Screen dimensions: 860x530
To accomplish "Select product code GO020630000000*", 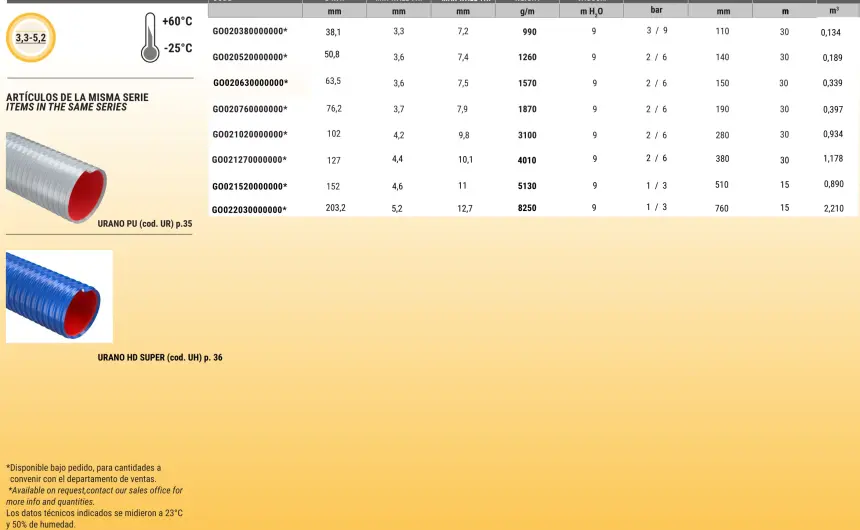I will point(250,83).
